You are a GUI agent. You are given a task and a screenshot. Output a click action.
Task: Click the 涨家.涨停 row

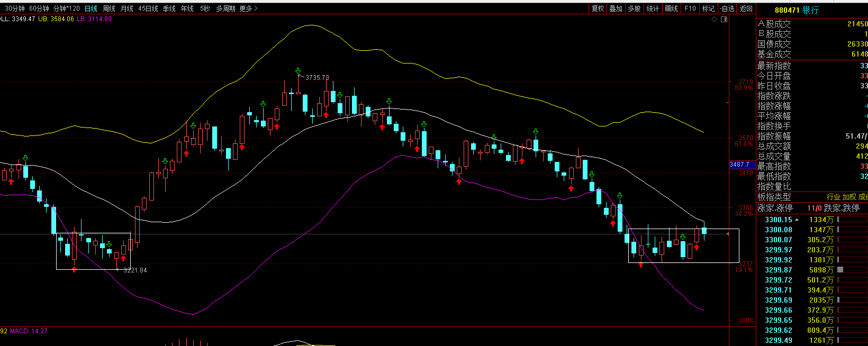coord(812,208)
